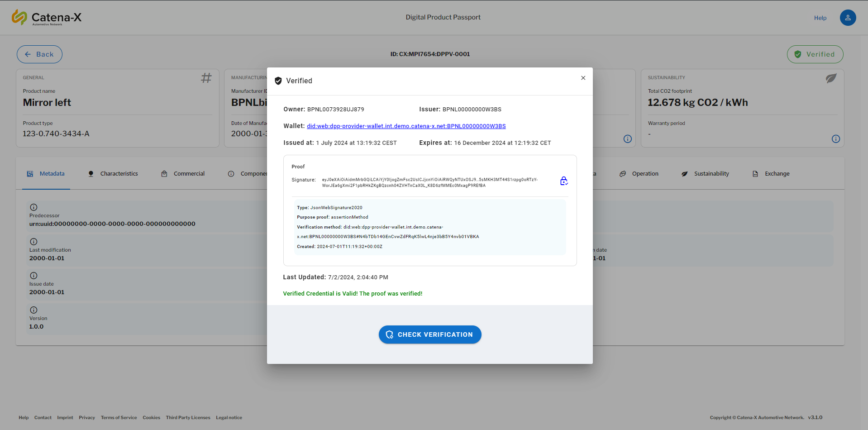This screenshot has height=430, width=868.
Task: Open the Operation tab
Action: (639, 174)
